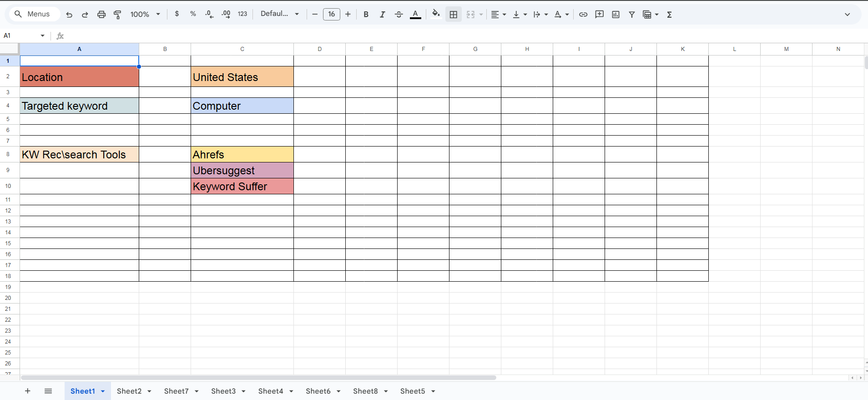Create a filter using funnel icon
The image size is (868, 400).
631,15
